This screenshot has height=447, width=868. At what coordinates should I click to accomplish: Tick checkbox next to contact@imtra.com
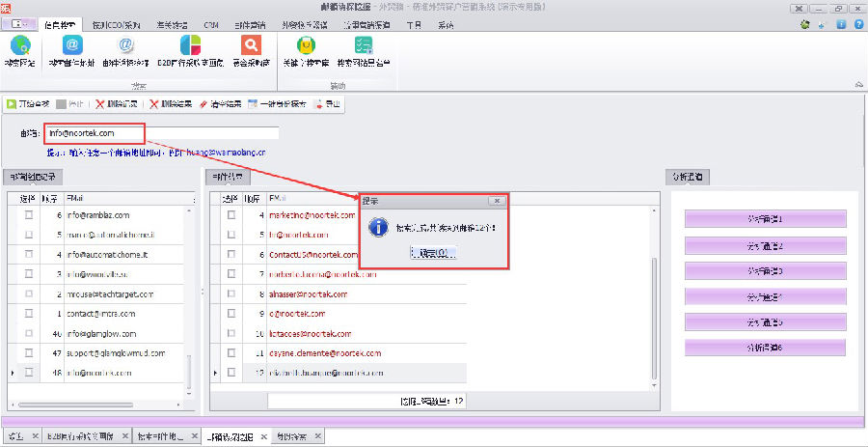click(29, 314)
